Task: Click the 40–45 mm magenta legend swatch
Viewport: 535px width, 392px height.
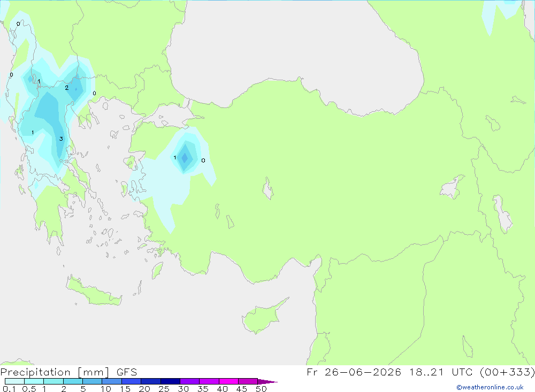Action: pyautogui.click(x=228, y=381)
